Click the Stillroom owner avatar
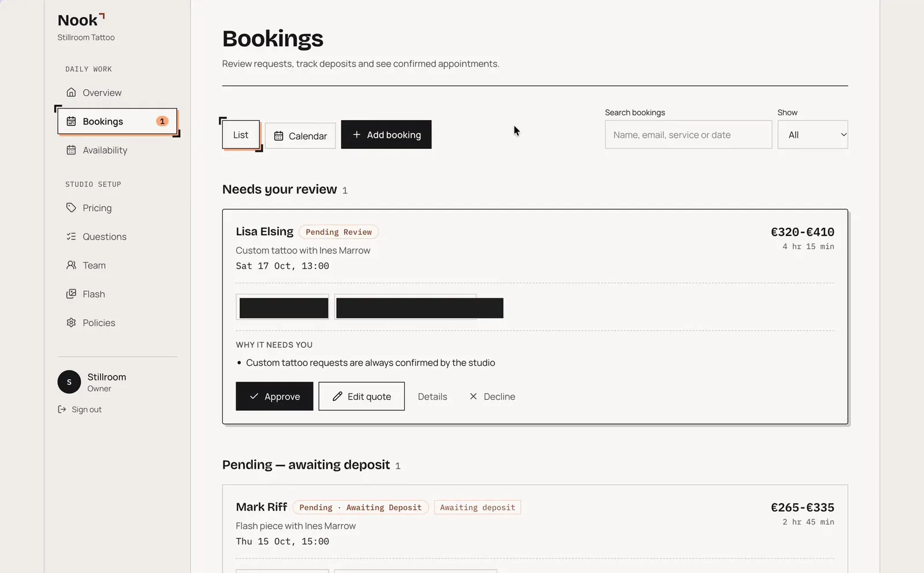Image resolution: width=924 pixels, height=573 pixels. 69,382
